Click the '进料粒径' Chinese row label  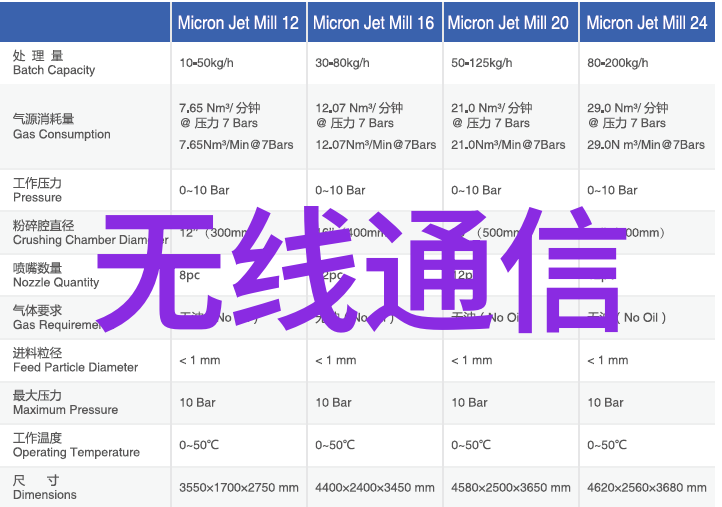pyautogui.click(x=37, y=353)
